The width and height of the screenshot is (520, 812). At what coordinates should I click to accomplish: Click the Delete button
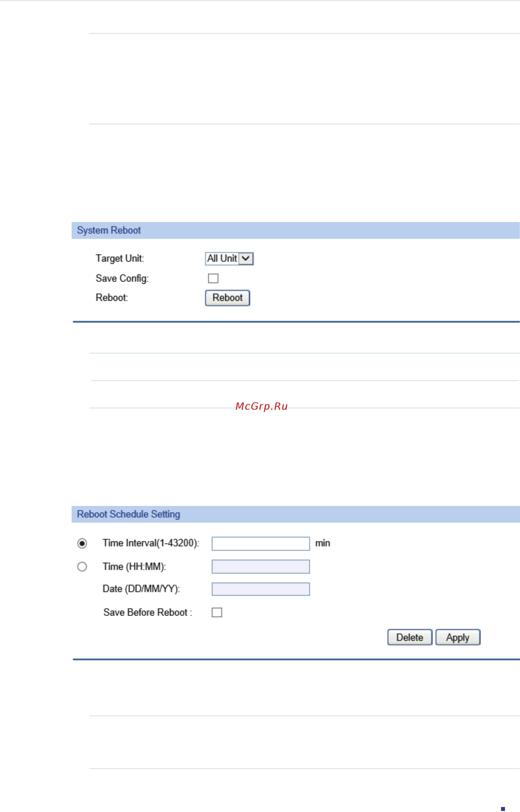click(x=410, y=637)
